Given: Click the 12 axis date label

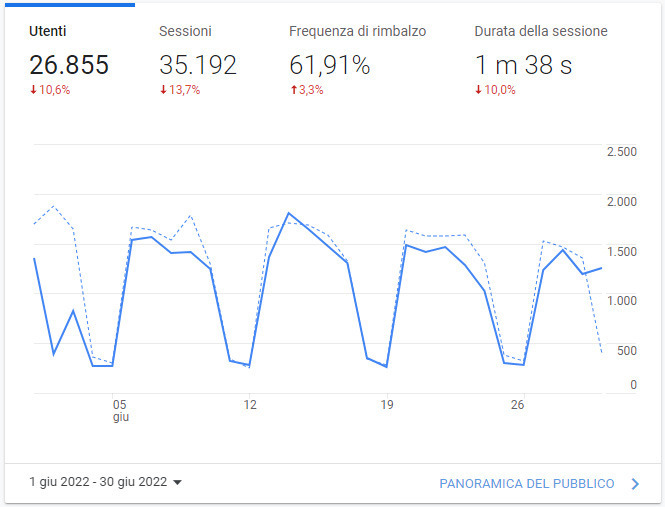Looking at the screenshot, I should (250, 405).
